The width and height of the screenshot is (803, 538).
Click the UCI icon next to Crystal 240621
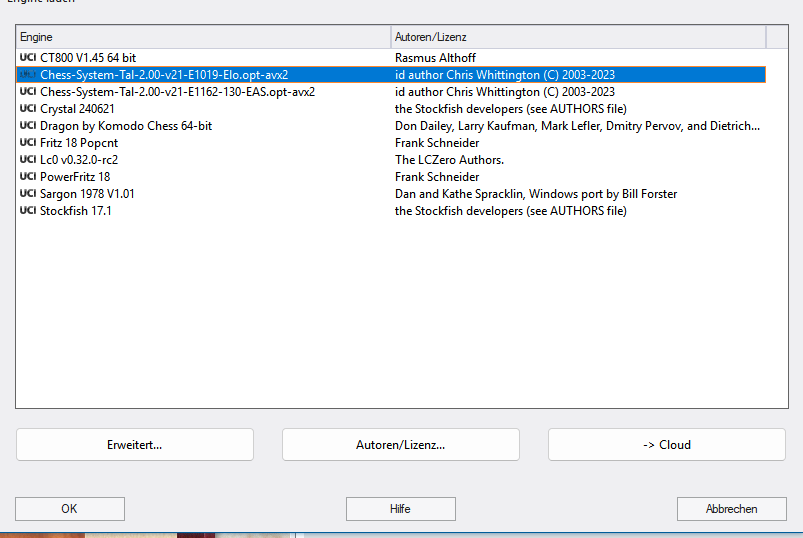[27, 109]
